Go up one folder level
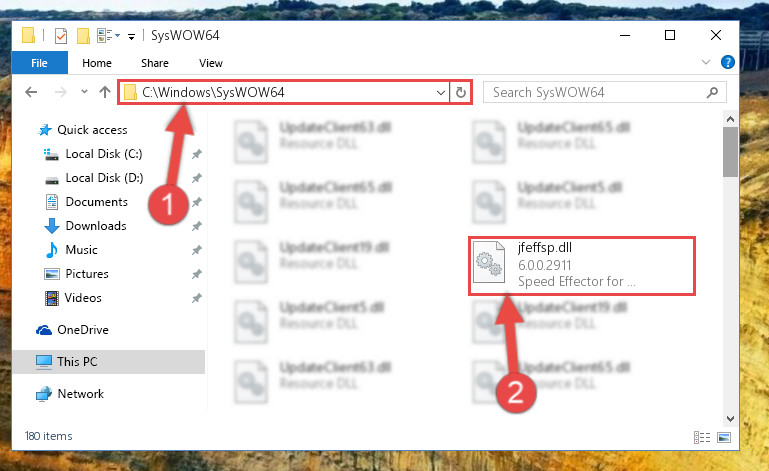The width and height of the screenshot is (769, 471). (x=104, y=92)
